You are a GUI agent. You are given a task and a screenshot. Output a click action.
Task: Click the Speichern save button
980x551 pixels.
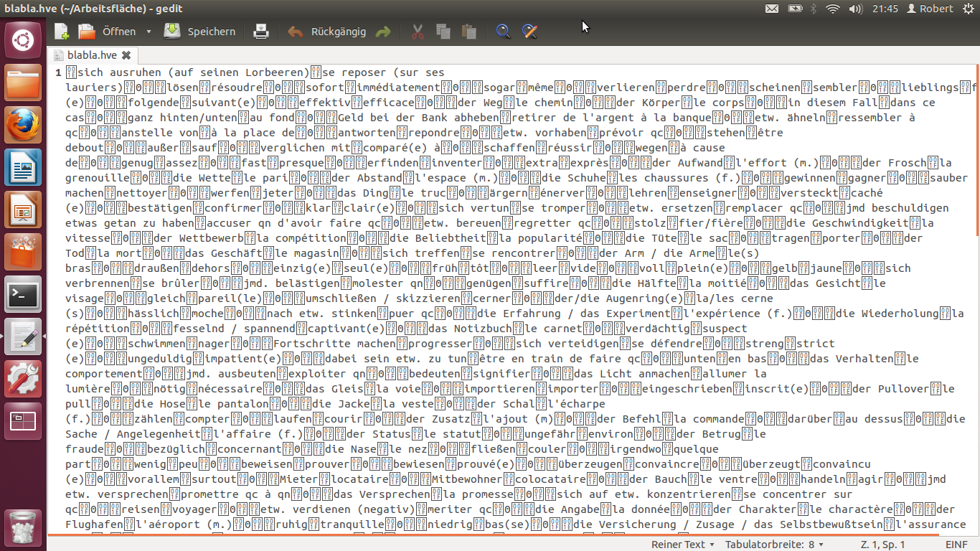pyautogui.click(x=199, y=32)
